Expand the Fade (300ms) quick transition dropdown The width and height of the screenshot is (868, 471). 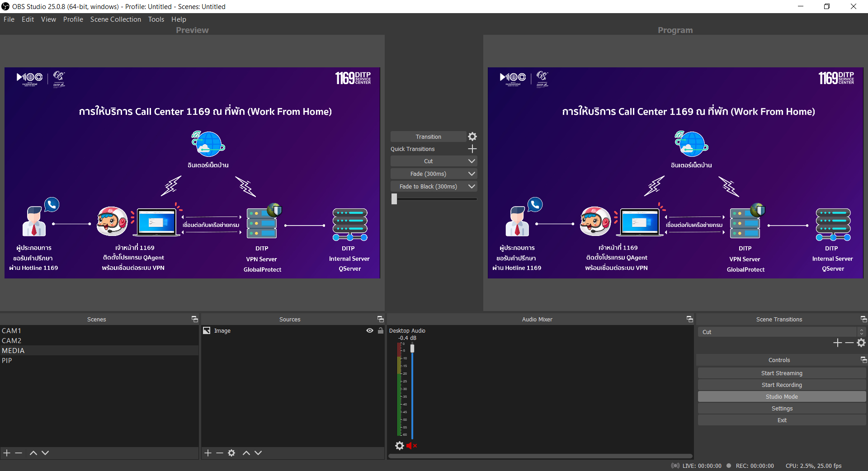472,174
